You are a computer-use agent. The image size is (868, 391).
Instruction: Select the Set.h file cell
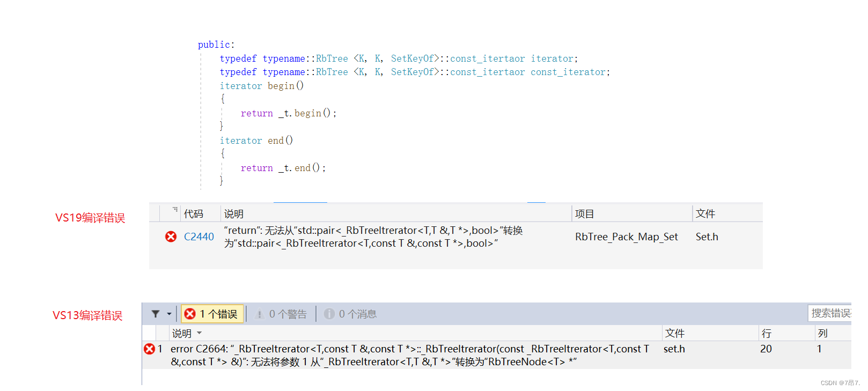click(707, 237)
